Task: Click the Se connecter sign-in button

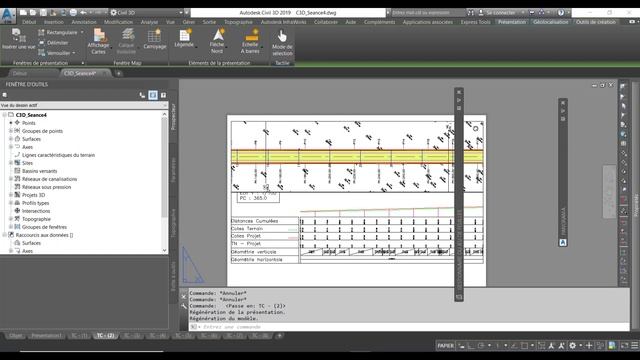Action: click(498, 13)
